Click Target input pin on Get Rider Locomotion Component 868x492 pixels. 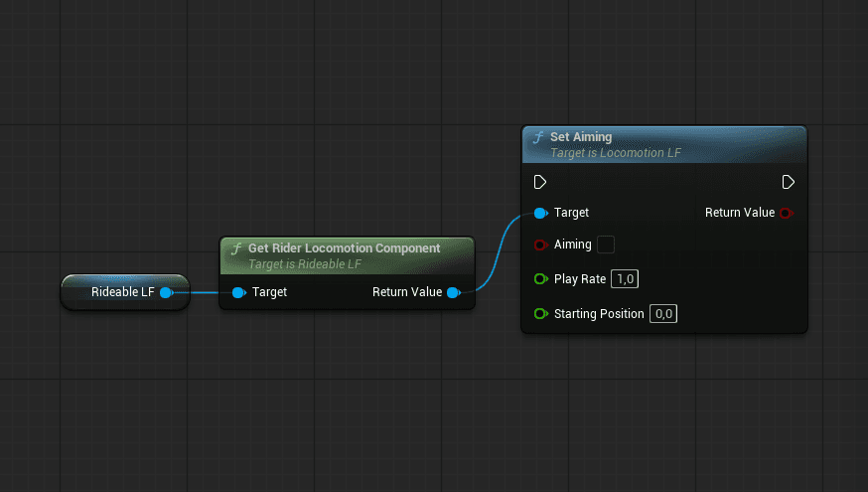pos(238,292)
